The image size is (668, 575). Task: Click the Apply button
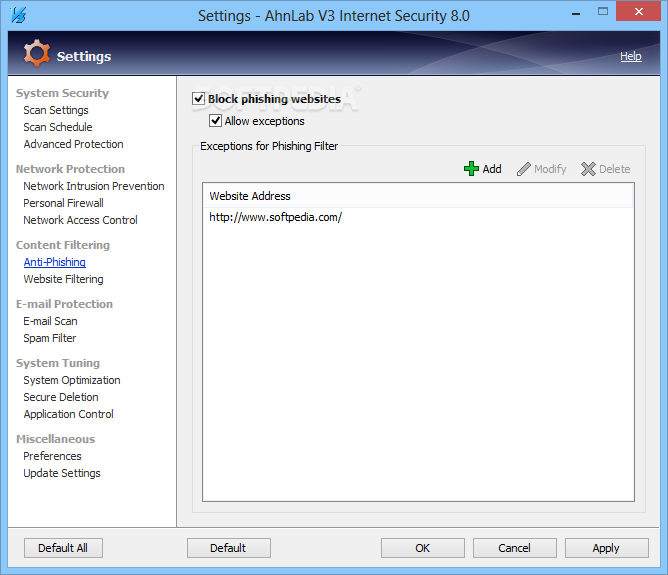coord(607,548)
